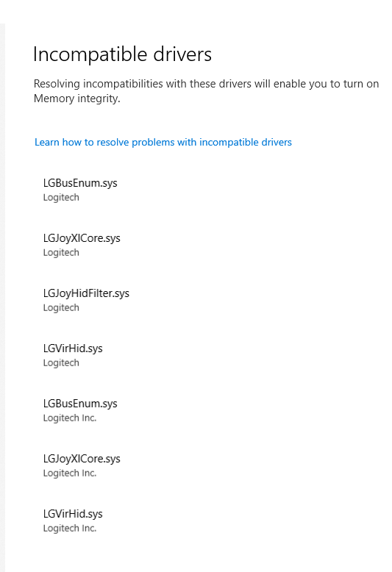Click the gray sidebar strip at left edge
This screenshot has width=392, height=572.
click(x=2, y=298)
